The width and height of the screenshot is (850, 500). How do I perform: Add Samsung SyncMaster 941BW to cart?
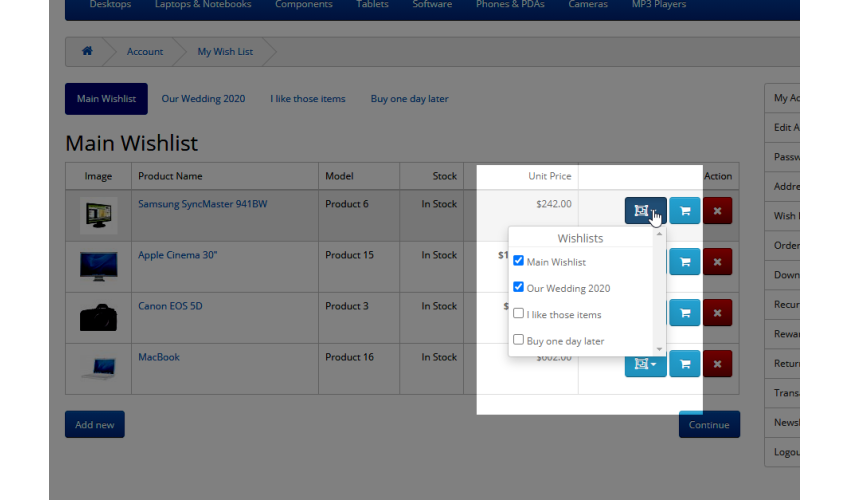[x=685, y=210]
